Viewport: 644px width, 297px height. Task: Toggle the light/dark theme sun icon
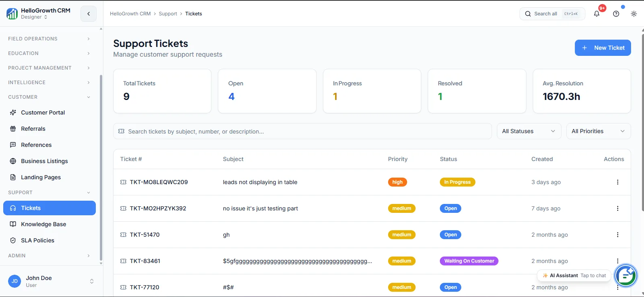(x=634, y=14)
